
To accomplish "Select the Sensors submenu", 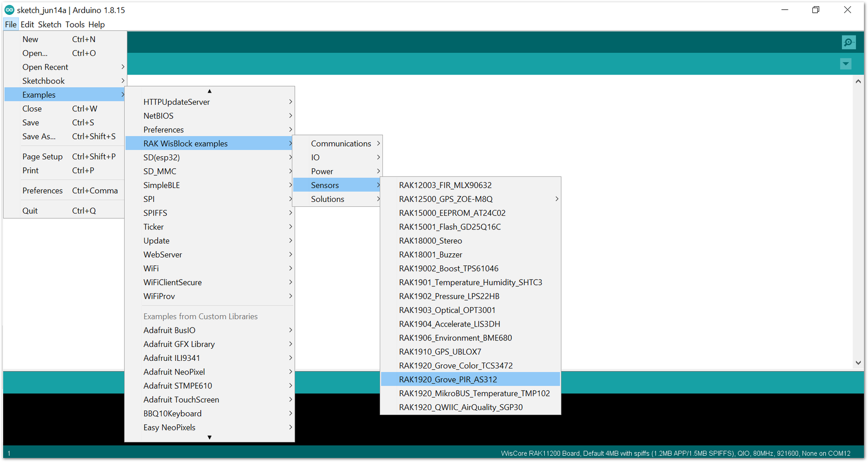I will coord(337,185).
